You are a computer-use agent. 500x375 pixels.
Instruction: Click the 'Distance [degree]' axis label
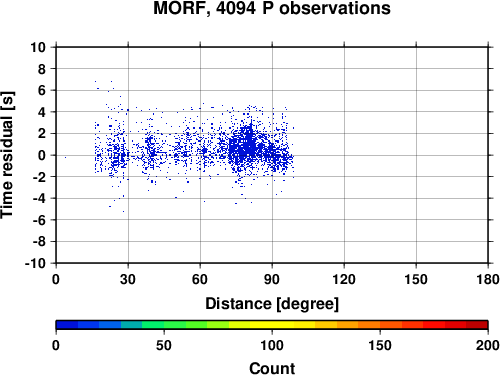click(x=272, y=304)
